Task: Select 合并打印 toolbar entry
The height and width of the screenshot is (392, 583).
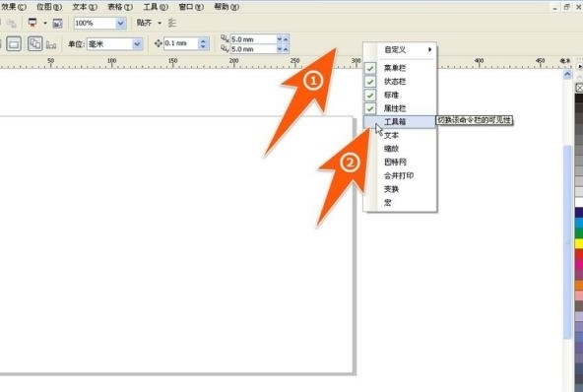Action: 399,175
